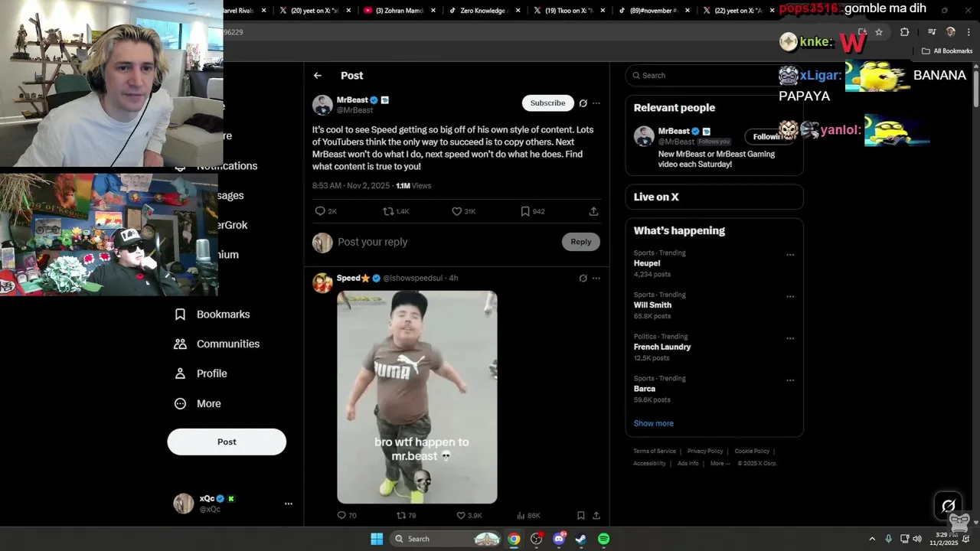The image size is (980, 551).
Task: Share MrBeast's post via share icon
Action: click(x=593, y=211)
